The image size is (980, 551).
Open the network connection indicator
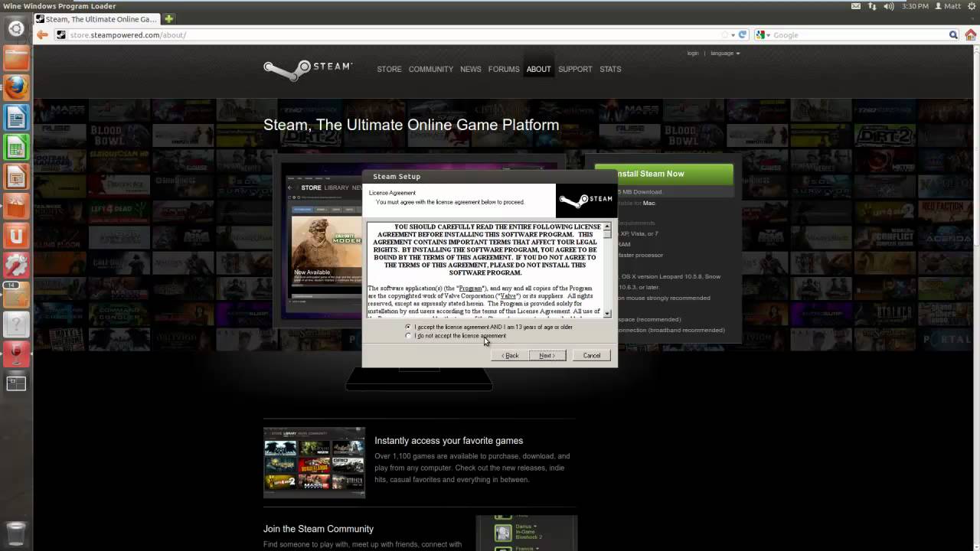(x=872, y=6)
